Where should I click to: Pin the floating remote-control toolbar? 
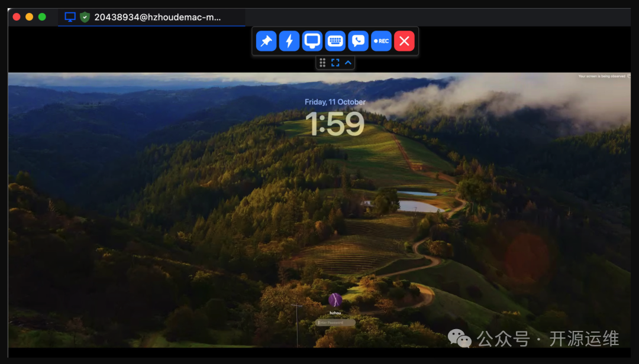pyautogui.click(x=266, y=41)
